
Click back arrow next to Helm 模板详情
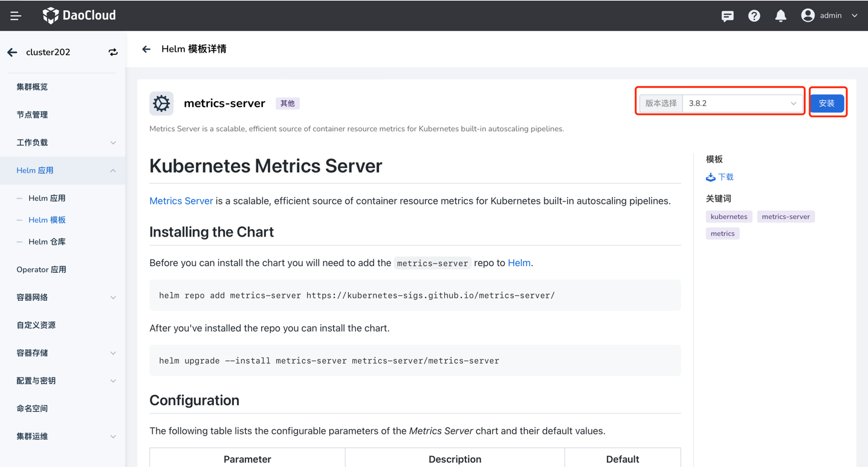[x=146, y=50]
